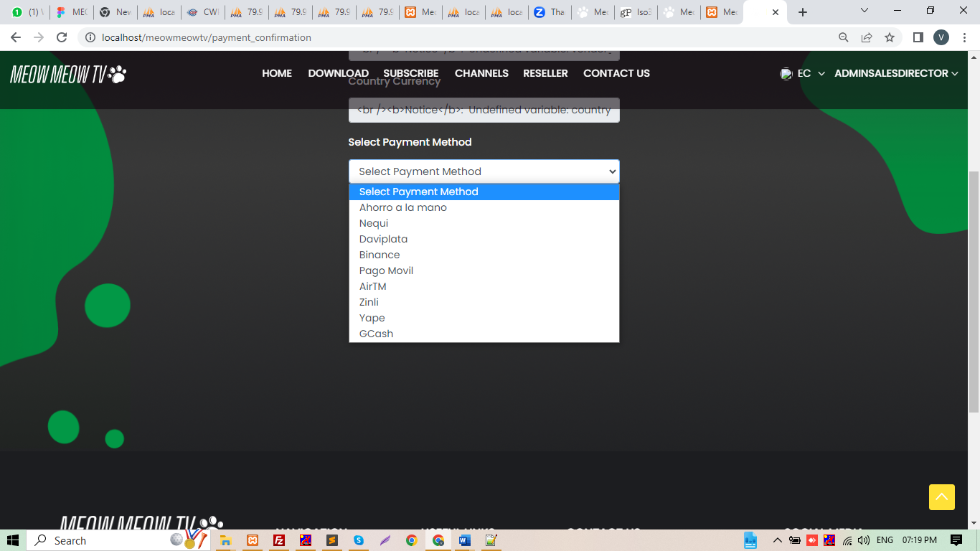The width and height of the screenshot is (980, 551).
Task: Open Microsoft Word from the taskbar
Action: pos(464,540)
